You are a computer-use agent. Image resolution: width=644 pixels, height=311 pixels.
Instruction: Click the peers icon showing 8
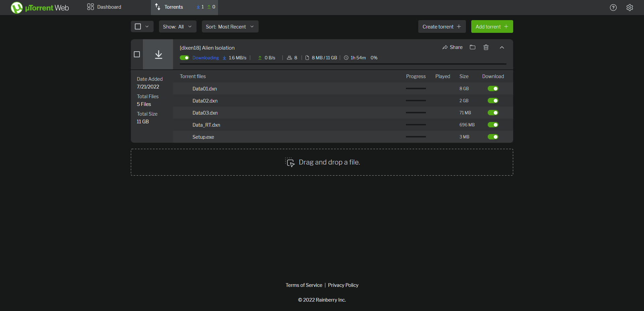[x=289, y=58]
